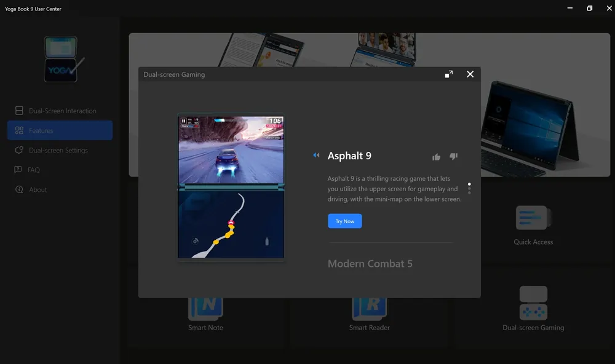Minimize the Yoga Book 9 User Center window
Screen dimensions: 615x364
tap(570, 8)
